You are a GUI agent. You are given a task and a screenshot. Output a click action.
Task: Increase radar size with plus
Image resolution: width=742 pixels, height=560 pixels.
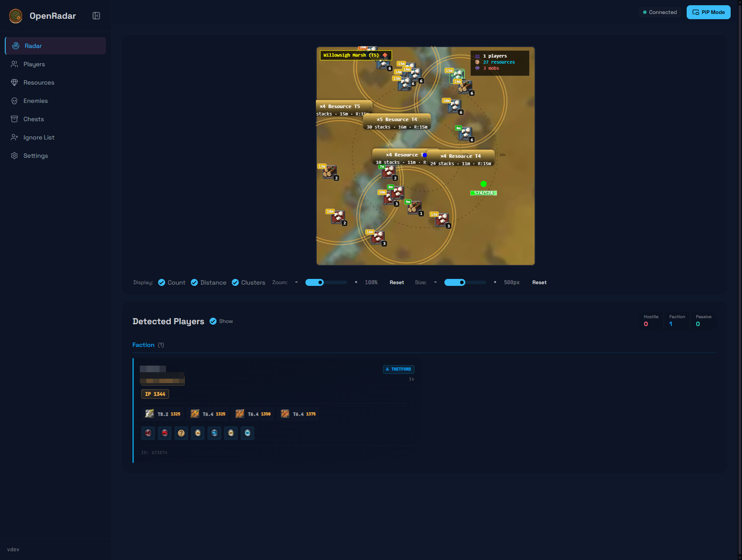pyautogui.click(x=495, y=282)
